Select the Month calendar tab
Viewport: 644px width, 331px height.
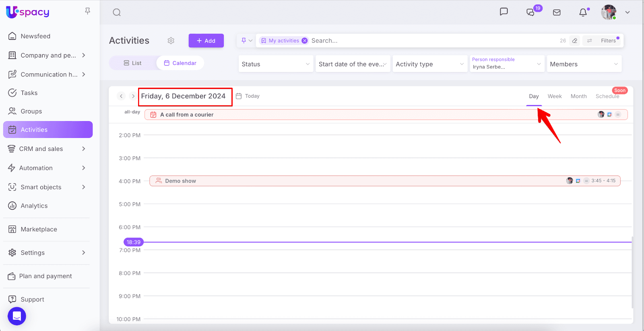coord(578,96)
